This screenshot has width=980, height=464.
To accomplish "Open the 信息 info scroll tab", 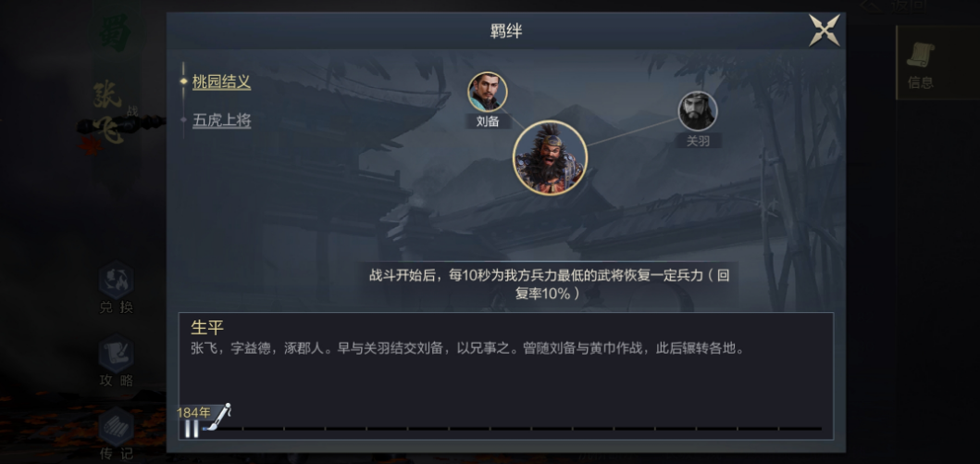I will tap(921, 64).
